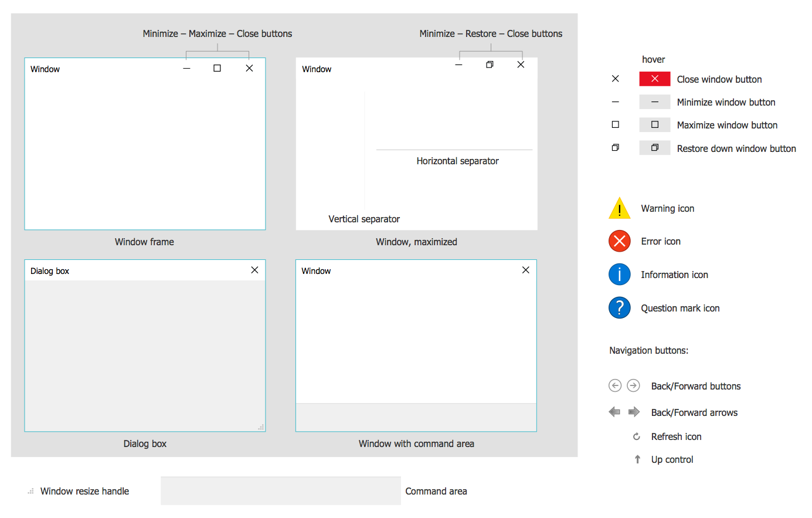The width and height of the screenshot is (812, 518).
Task: Click the 'Dialog box' title bar text
Action: click(50, 271)
